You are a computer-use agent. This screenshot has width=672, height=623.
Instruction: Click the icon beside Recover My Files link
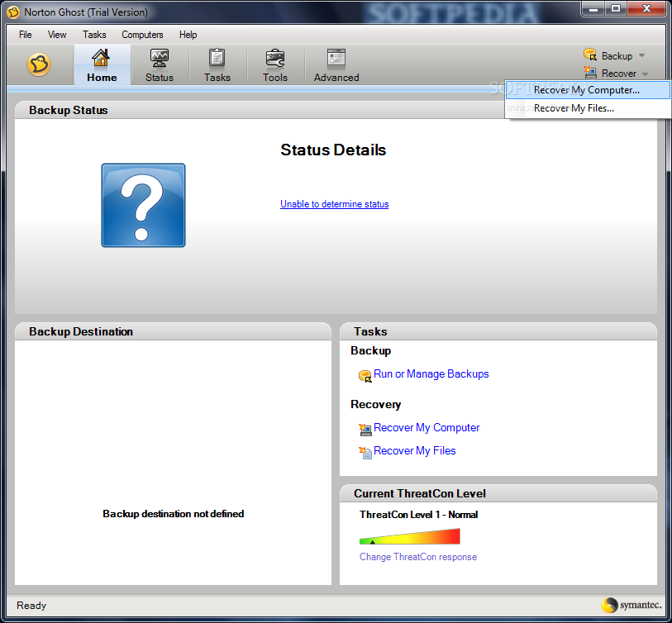click(365, 453)
